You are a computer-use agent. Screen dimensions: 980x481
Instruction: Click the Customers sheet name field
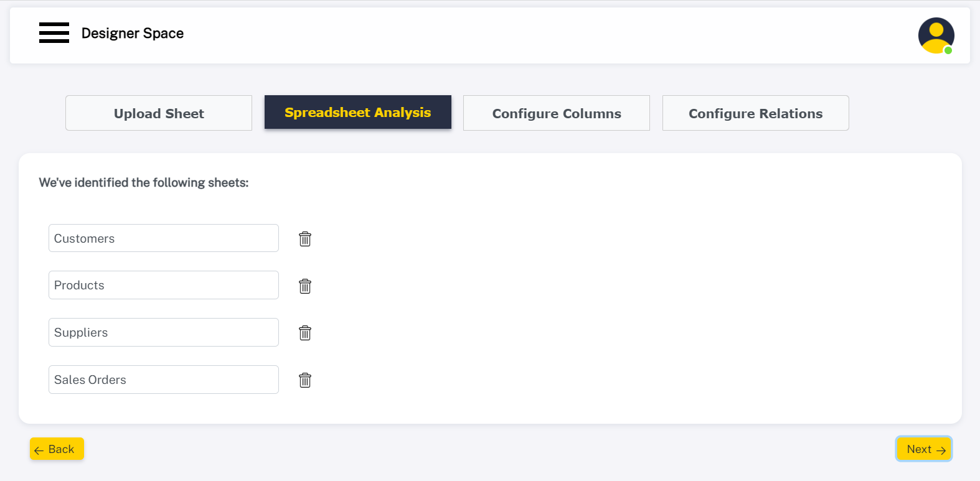(x=163, y=238)
